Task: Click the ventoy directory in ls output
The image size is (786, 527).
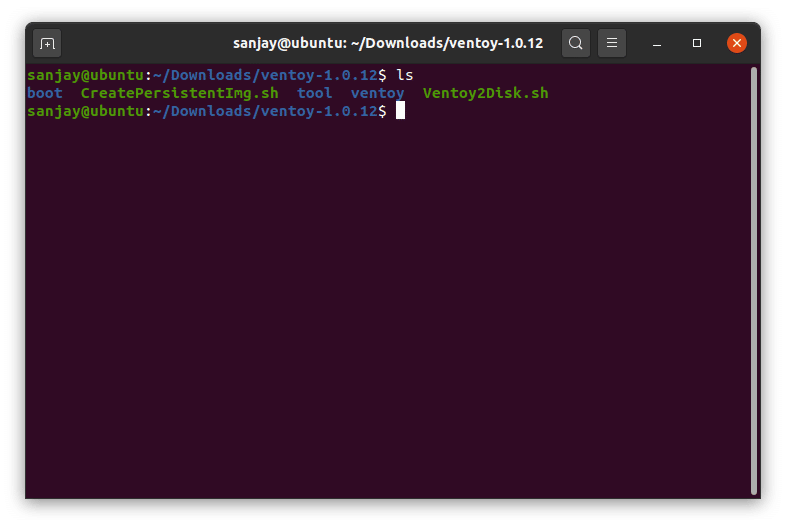Action: 377,93
